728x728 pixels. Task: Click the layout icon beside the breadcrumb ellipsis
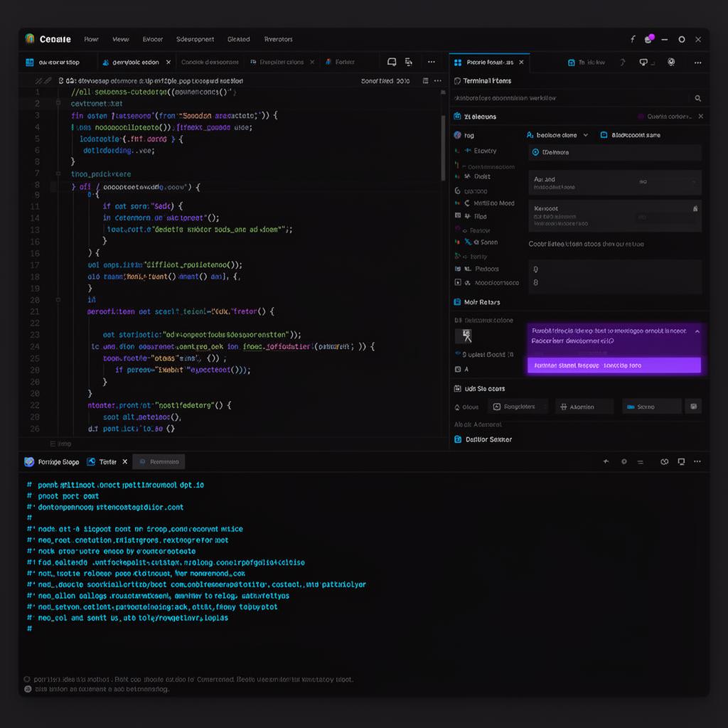[425, 81]
